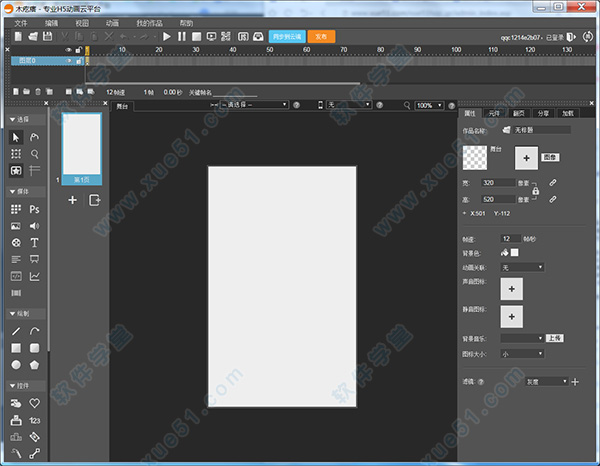The width and height of the screenshot is (600, 466).
Task: Toggle layer visibility eye icon
Action: (68, 49)
